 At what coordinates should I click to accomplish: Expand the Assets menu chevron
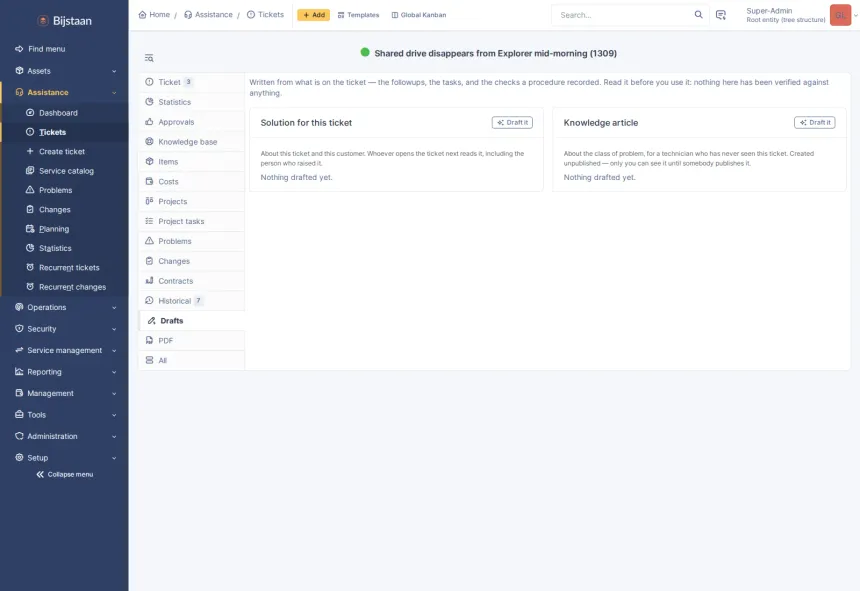(114, 71)
